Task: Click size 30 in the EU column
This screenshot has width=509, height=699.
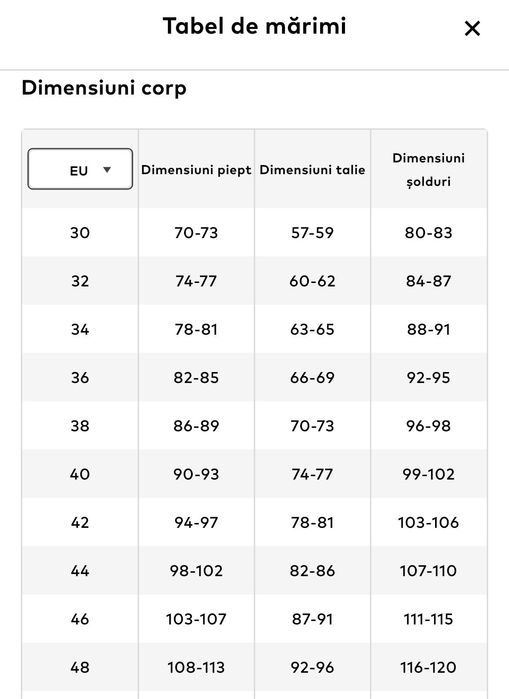Action: (x=80, y=232)
